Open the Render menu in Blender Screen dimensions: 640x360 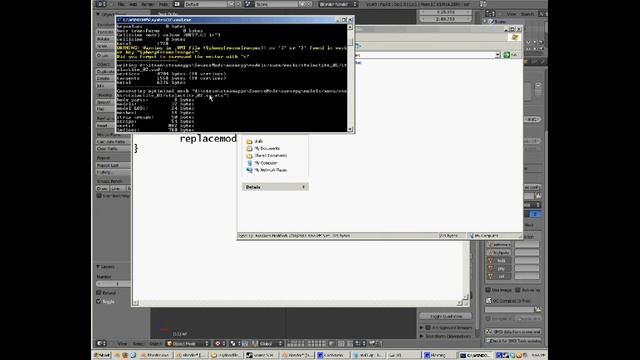pos(147,4)
